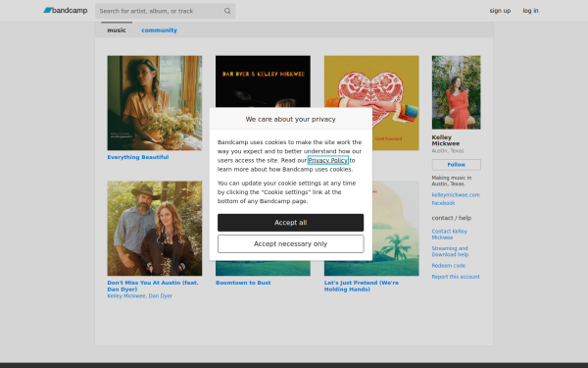This screenshot has height=368, width=588.
Task: Open the kelleymickwee.com link
Action: point(456,195)
